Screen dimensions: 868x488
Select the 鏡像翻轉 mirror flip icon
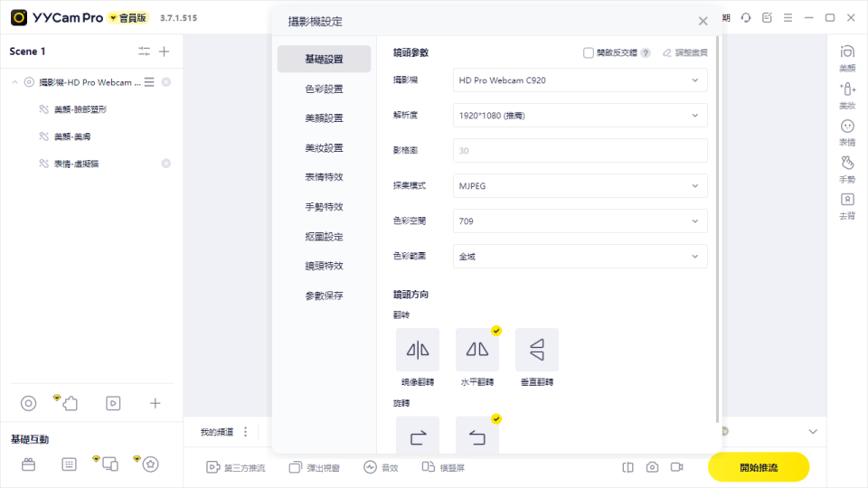(418, 350)
